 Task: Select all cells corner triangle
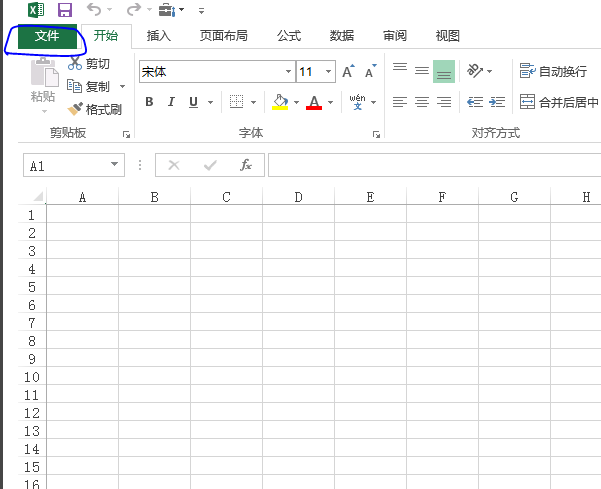[38, 197]
